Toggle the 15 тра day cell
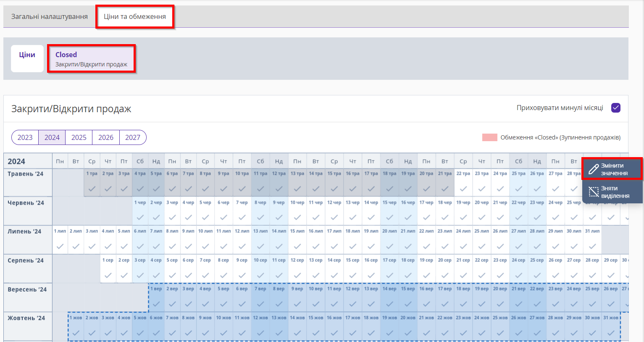The height and width of the screenshot is (342, 644). click(x=334, y=182)
